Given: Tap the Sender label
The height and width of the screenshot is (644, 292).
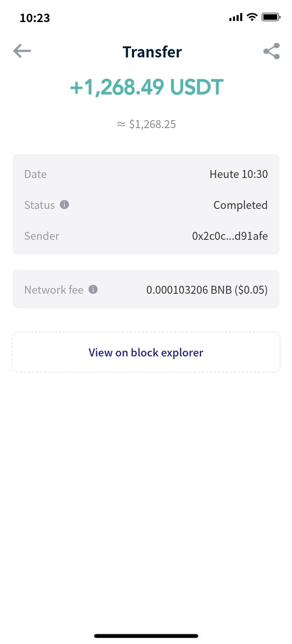Looking at the screenshot, I should tap(41, 236).
